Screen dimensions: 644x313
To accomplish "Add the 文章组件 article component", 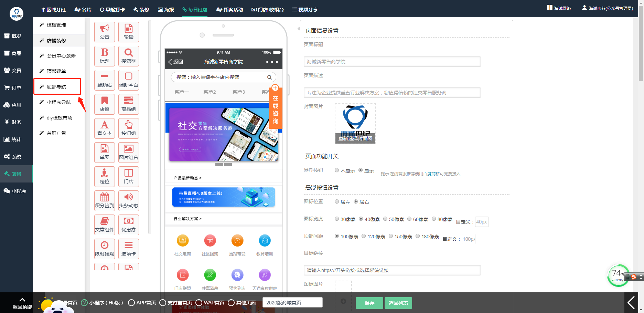I will pyautogui.click(x=105, y=225).
